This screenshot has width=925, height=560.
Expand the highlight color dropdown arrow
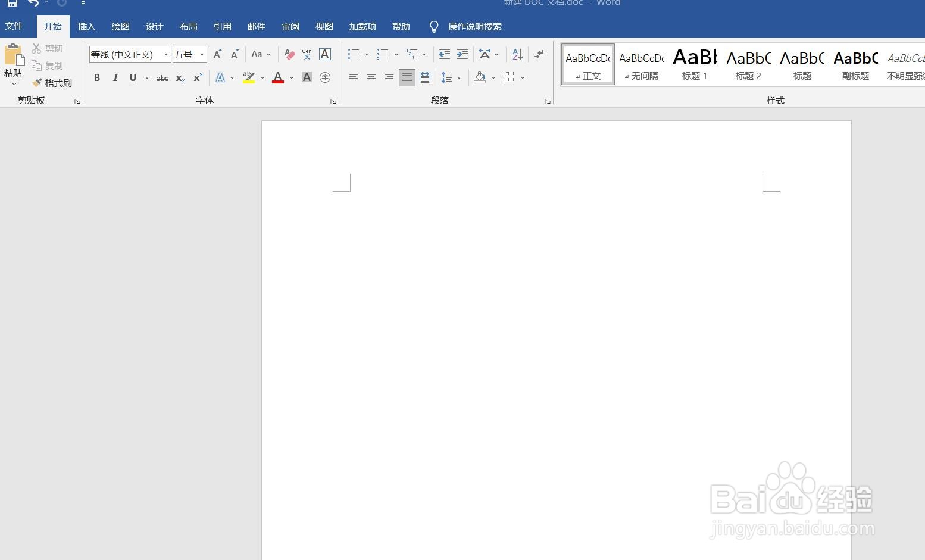262,77
